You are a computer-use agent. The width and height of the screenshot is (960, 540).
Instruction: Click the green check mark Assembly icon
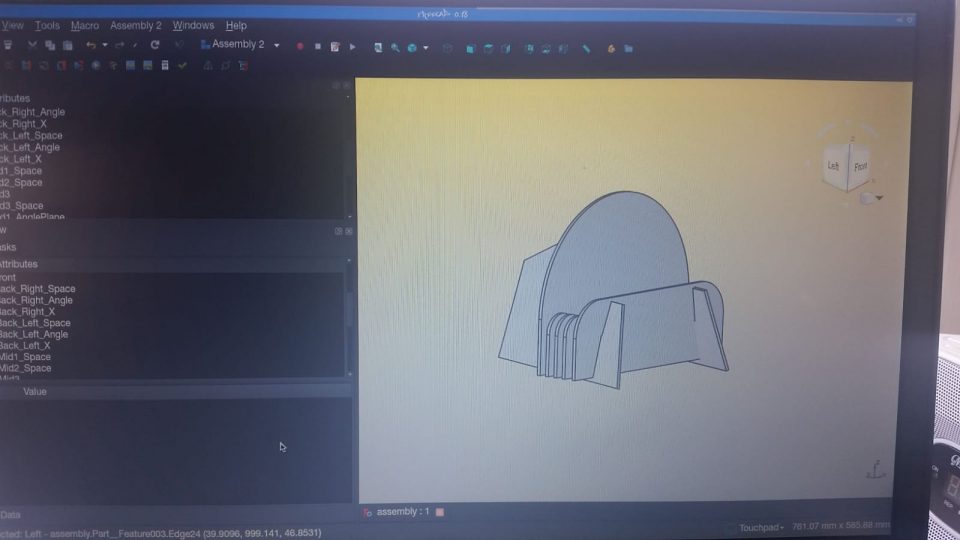click(182, 66)
